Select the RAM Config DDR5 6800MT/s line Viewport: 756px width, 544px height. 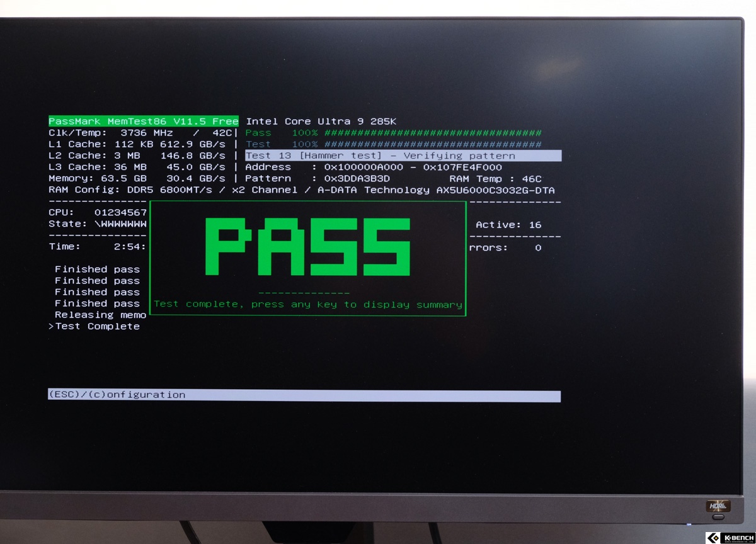301,190
